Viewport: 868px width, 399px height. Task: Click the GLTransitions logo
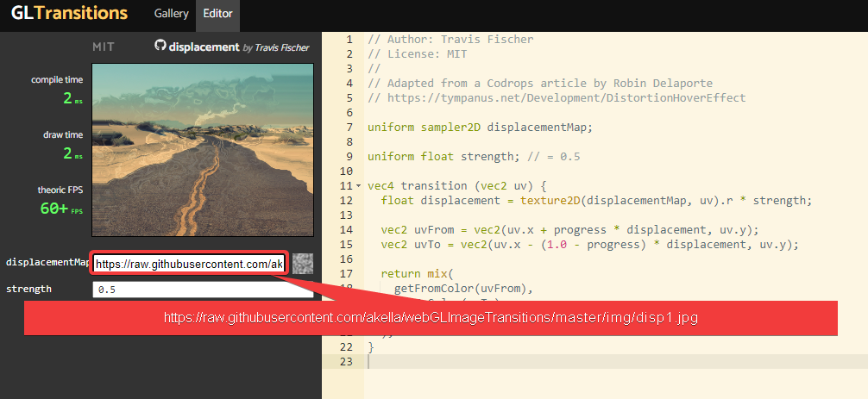click(x=69, y=13)
